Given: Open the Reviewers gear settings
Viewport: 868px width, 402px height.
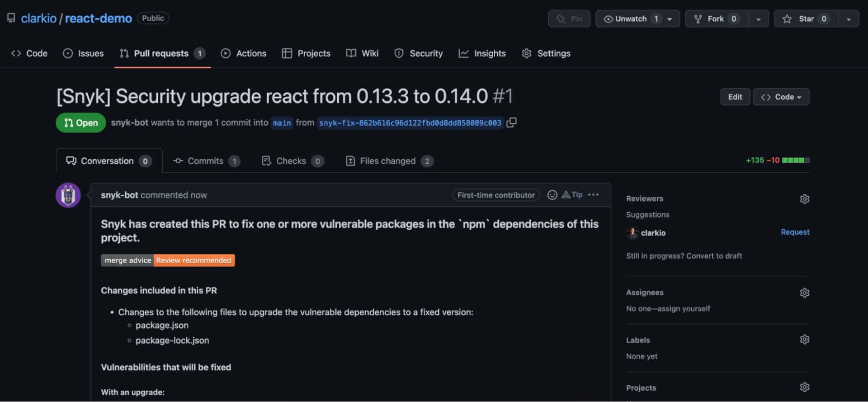Looking at the screenshot, I should (x=804, y=199).
